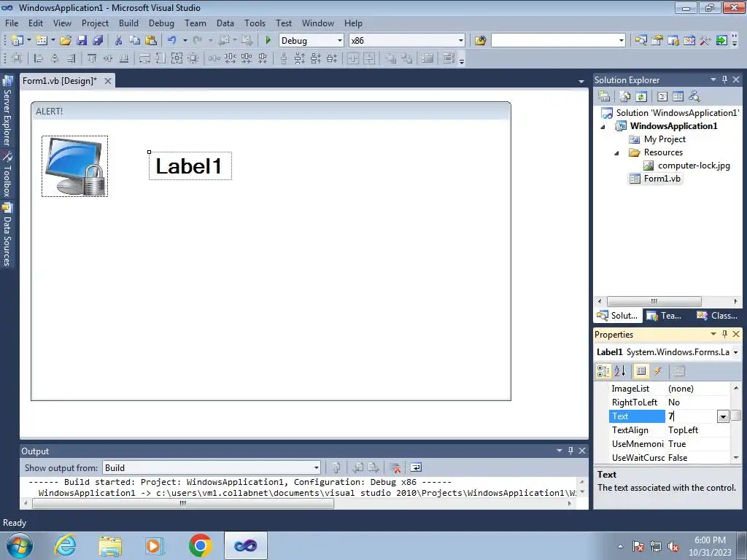Open the Text property value dropdown arrow
The image size is (747, 560).
(723, 416)
